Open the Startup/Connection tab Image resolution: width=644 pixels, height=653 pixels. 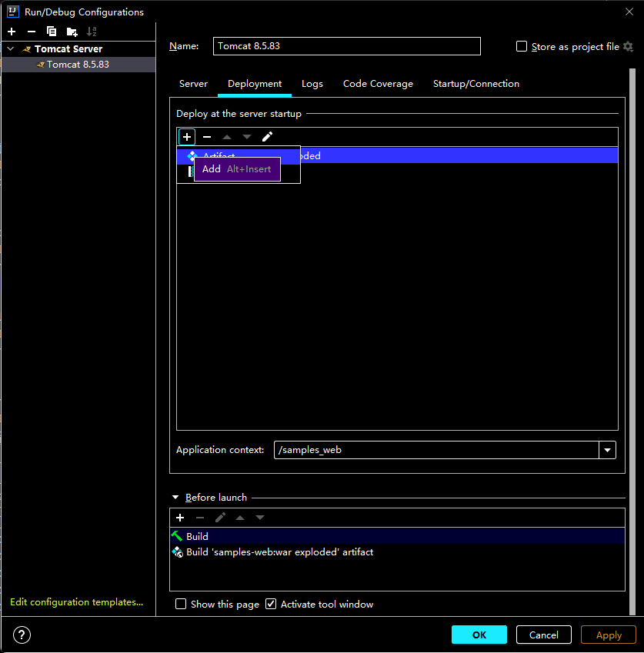(x=476, y=84)
